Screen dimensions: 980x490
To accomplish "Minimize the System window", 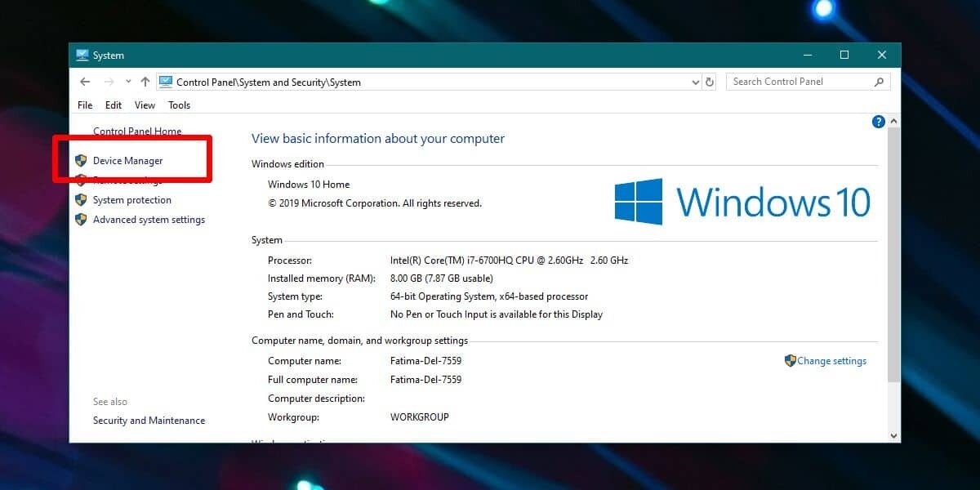I will (807, 55).
